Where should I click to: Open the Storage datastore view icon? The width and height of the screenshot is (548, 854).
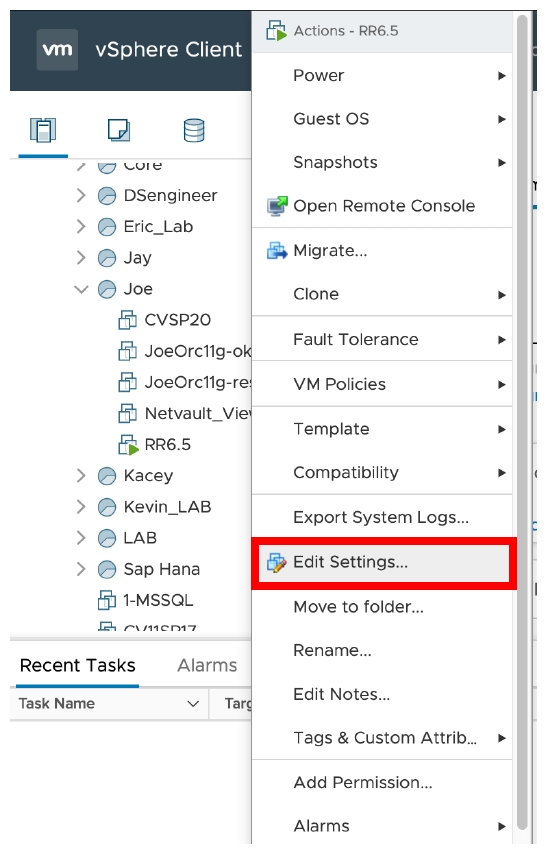coord(194,130)
